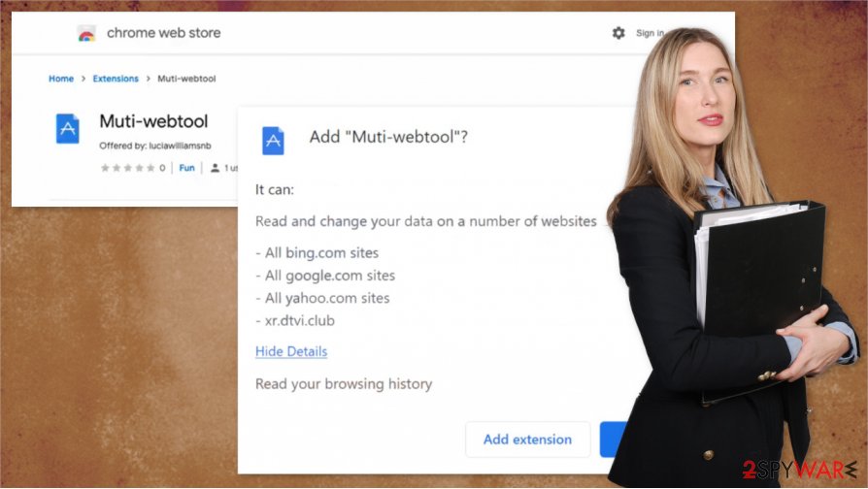Click the user count person icon

coord(215,168)
